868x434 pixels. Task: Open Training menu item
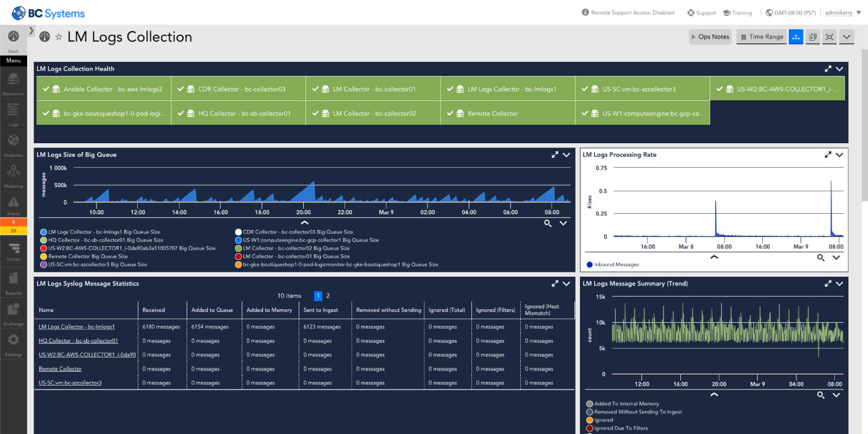click(737, 12)
